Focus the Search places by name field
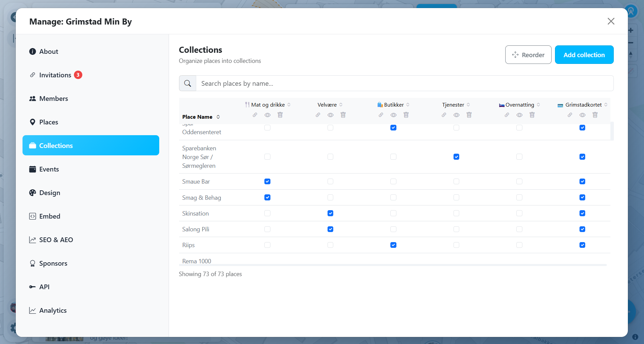 coord(404,83)
